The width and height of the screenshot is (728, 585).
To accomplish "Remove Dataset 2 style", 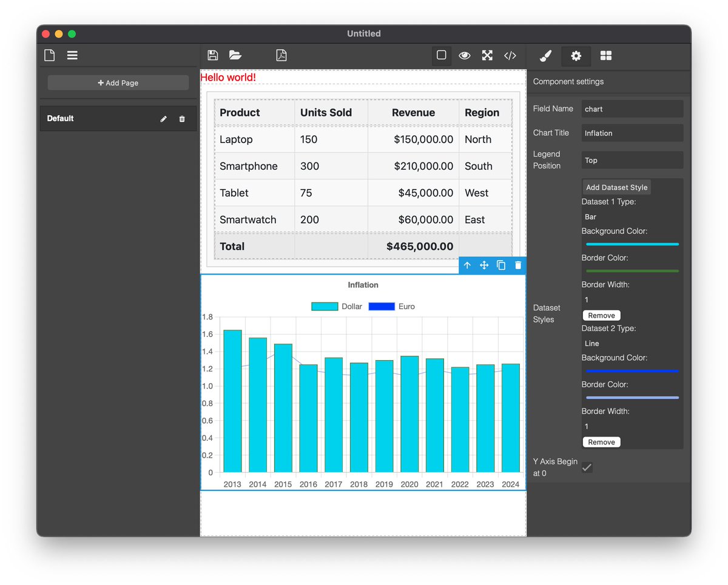I will [x=601, y=442].
